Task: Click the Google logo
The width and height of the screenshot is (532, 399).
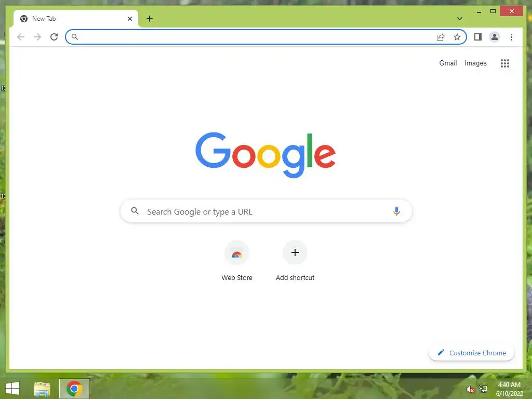Action: [x=265, y=155]
